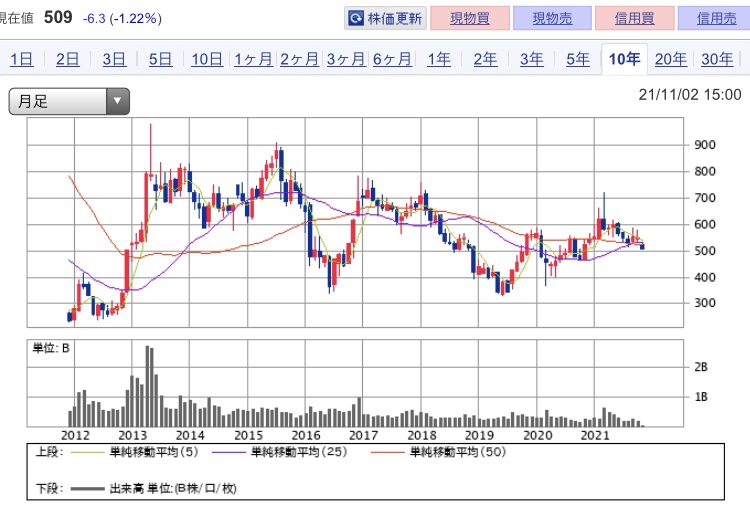750x505 pixels.
Task: Click the 信用買 button
Action: pyautogui.click(x=635, y=19)
